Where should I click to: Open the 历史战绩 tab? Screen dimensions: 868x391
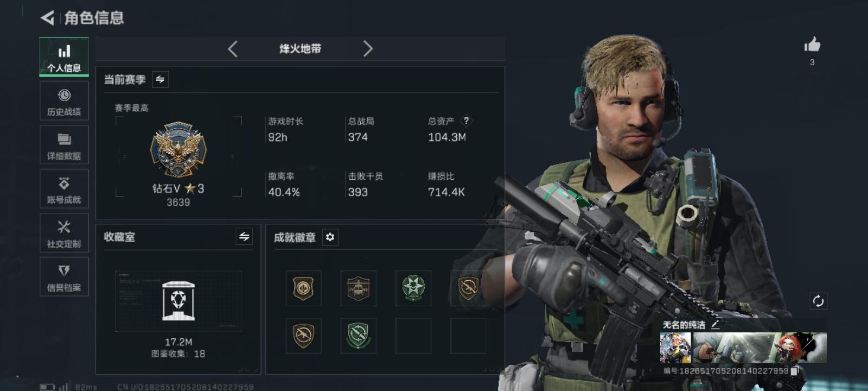tap(64, 101)
